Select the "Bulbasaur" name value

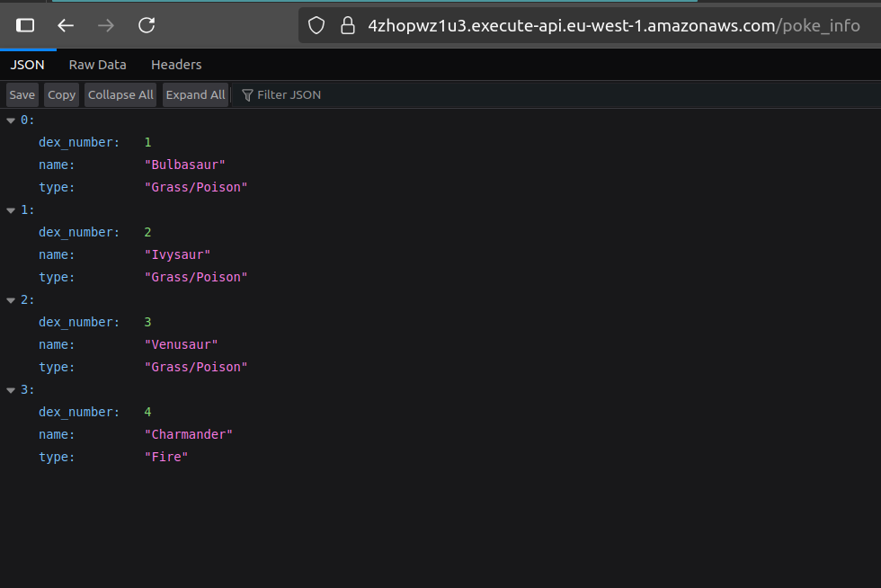(185, 165)
